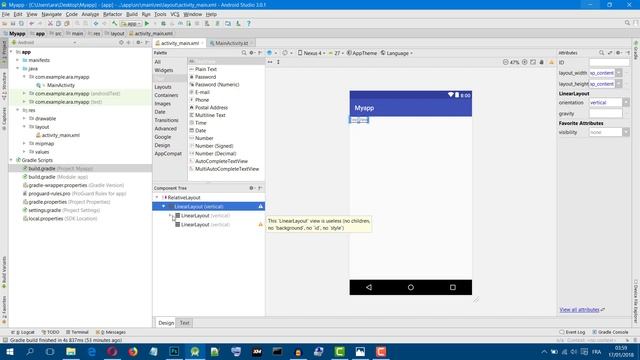Click the horizontal width arrows icon in the design toolbar
Screen dimensions: 640x360
point(270,62)
